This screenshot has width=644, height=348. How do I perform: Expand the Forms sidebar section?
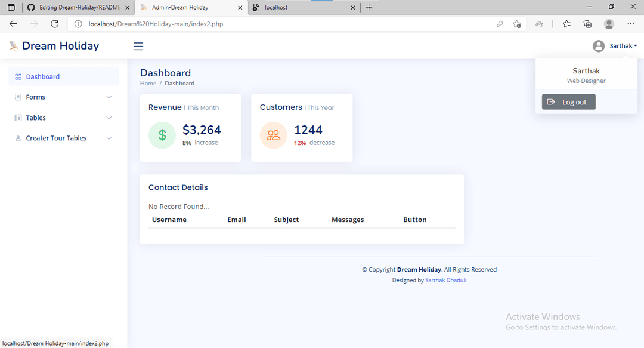coord(109,97)
